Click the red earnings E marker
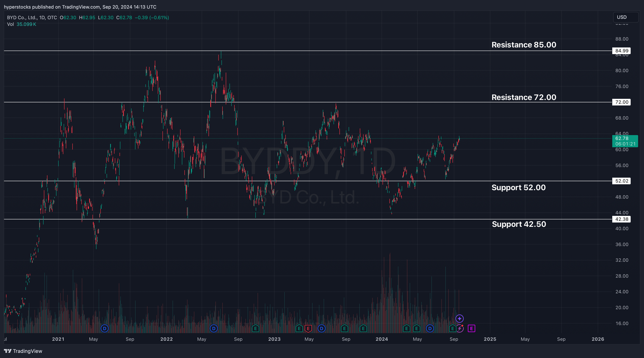 pos(308,329)
